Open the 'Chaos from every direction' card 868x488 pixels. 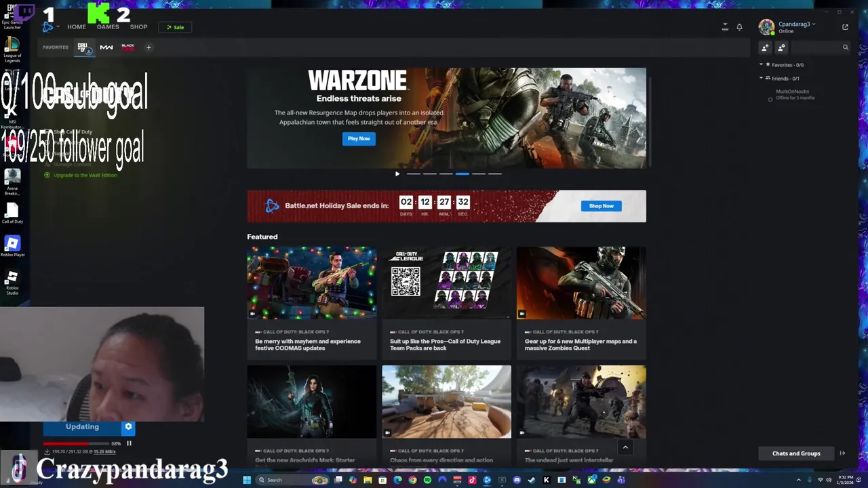(446, 415)
